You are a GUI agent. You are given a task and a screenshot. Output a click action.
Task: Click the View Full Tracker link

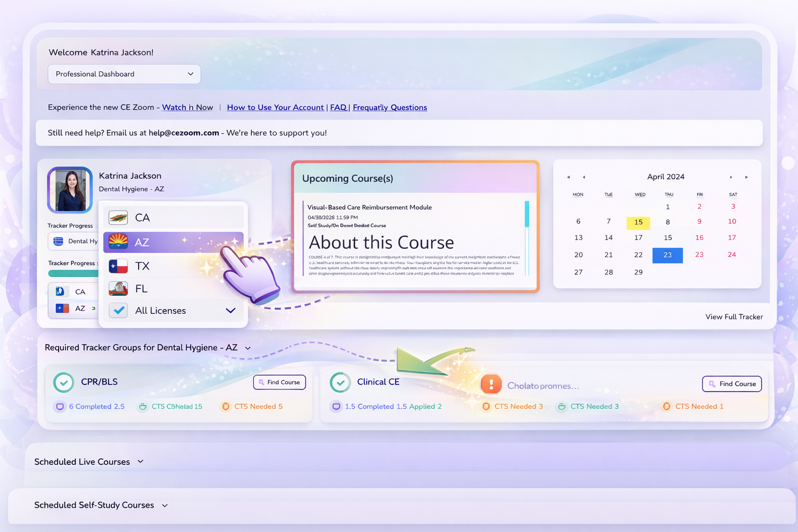click(734, 316)
